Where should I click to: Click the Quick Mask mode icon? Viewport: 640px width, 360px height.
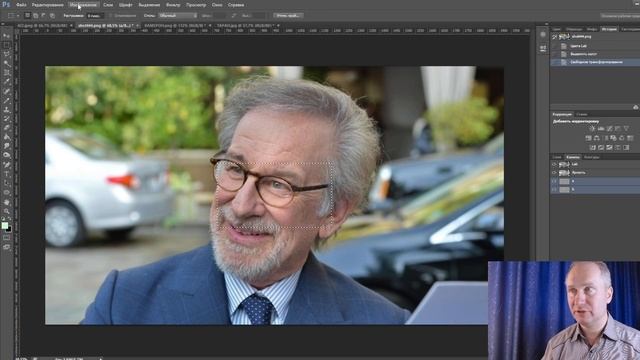7,238
